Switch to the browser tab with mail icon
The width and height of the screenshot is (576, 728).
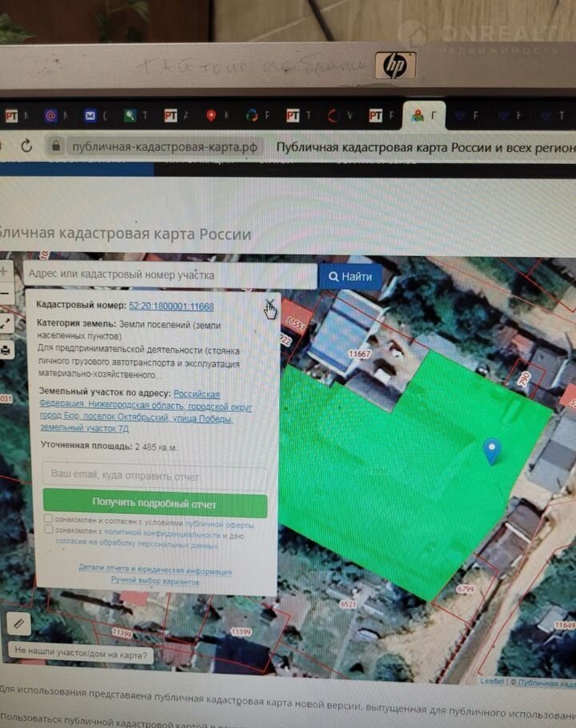(x=89, y=116)
